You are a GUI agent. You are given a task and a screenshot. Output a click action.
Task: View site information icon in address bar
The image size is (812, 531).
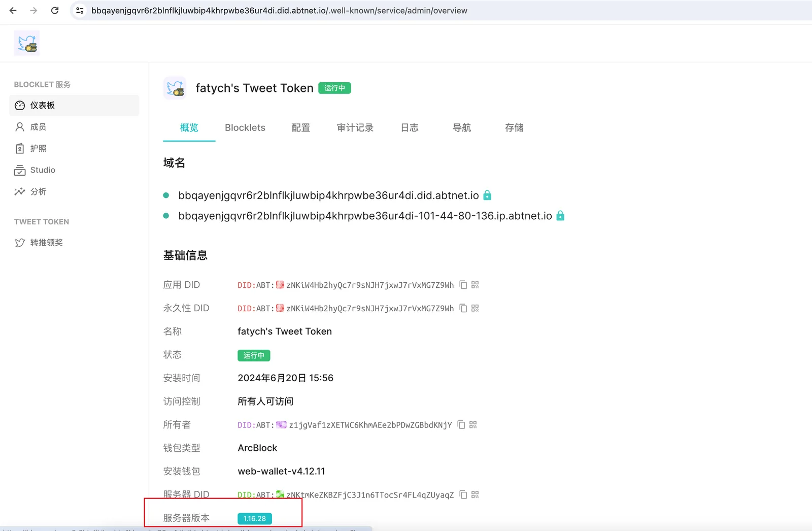coord(80,10)
